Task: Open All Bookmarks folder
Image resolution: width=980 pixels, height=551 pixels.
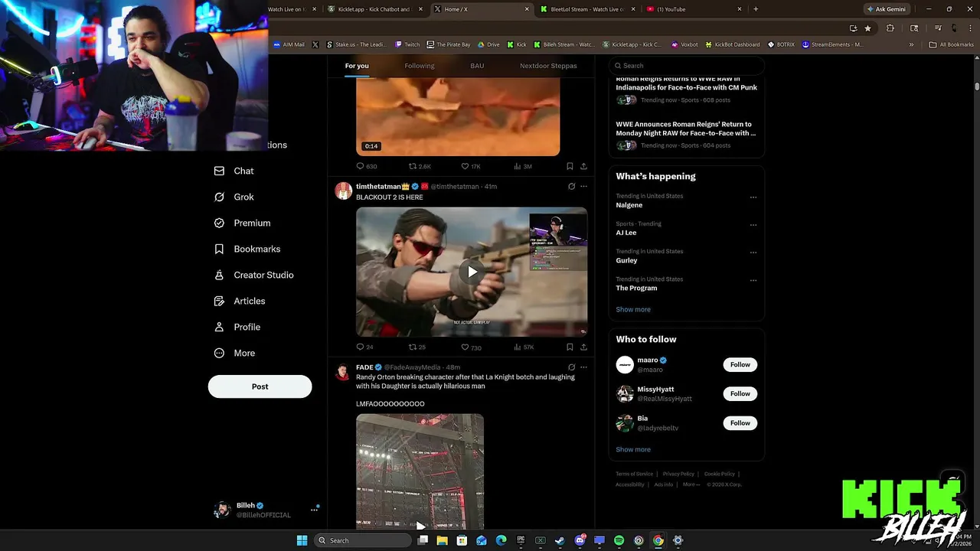Action: tap(952, 44)
